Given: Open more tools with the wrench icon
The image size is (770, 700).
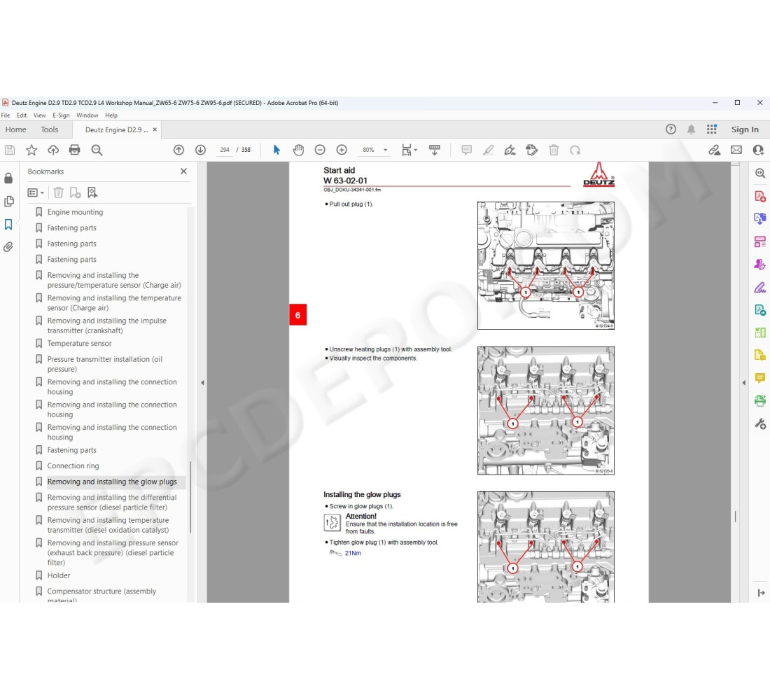Looking at the screenshot, I should point(760,423).
